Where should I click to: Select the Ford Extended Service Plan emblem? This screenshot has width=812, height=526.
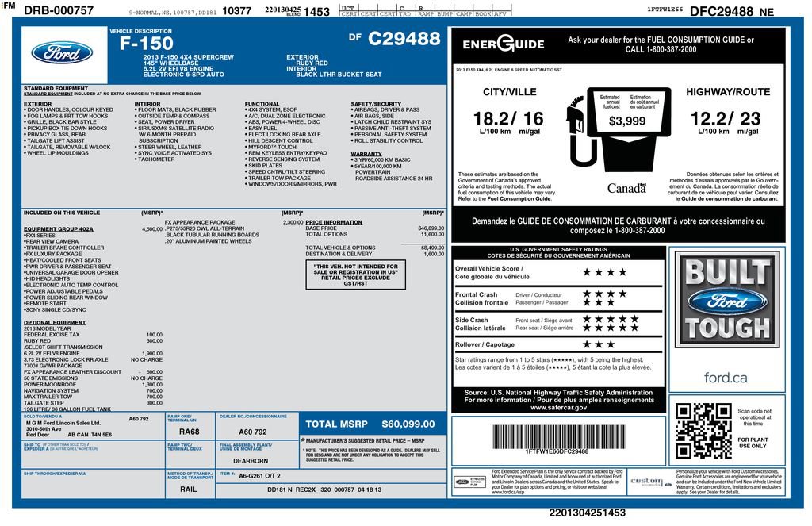[x=470, y=481]
